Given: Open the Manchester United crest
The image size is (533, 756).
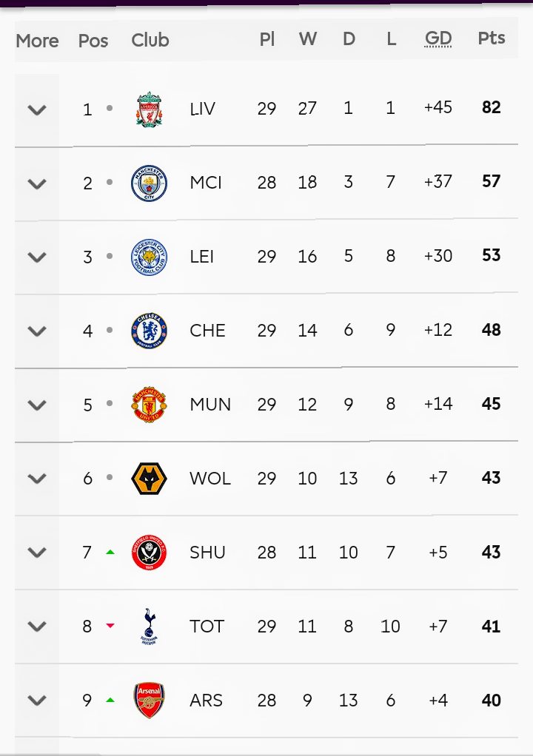Looking at the screenshot, I should (149, 405).
